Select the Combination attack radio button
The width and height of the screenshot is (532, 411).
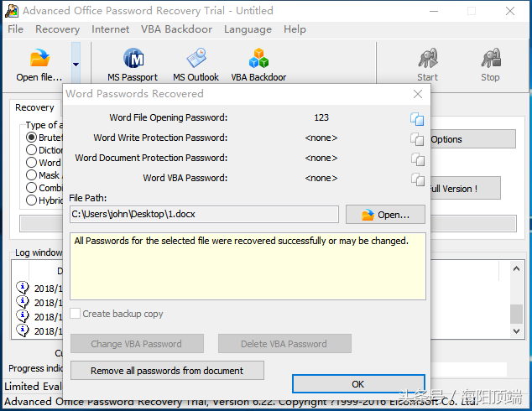31,188
